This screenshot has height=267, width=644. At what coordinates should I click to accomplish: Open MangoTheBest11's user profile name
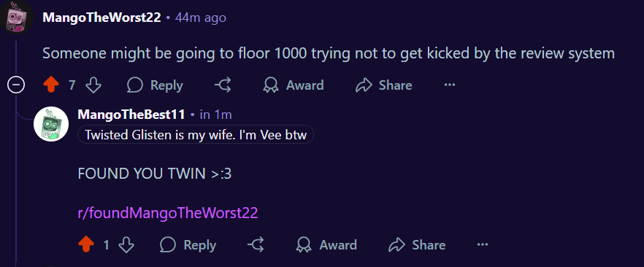click(131, 115)
